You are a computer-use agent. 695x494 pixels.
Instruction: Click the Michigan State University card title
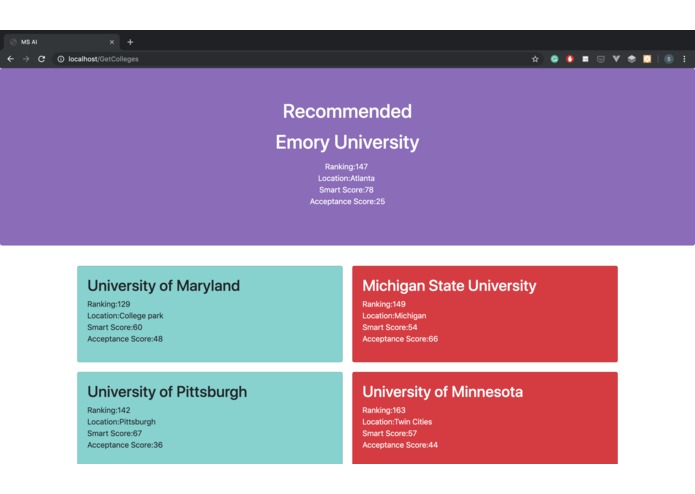point(449,286)
